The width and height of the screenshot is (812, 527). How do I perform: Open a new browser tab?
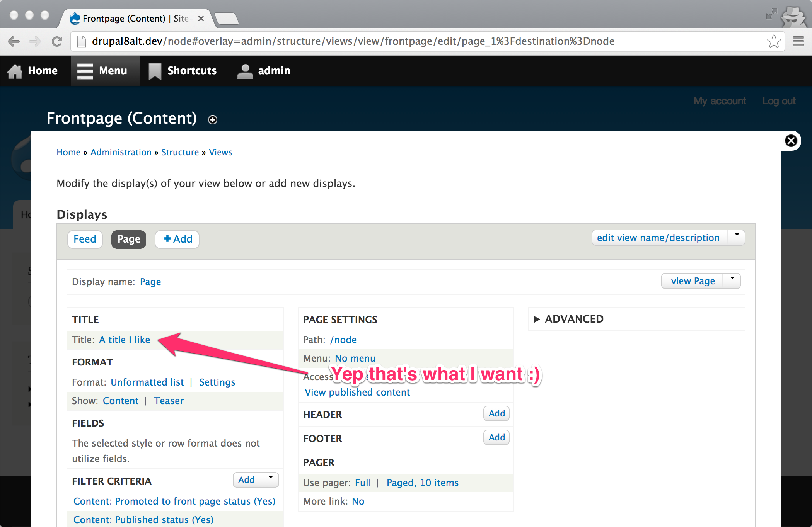[x=227, y=19]
